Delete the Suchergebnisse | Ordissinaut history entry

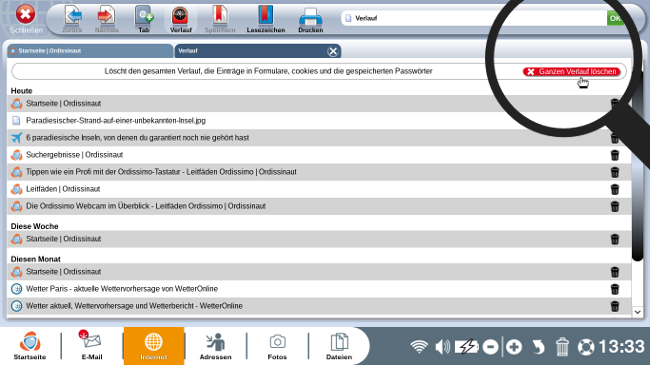[x=615, y=155]
